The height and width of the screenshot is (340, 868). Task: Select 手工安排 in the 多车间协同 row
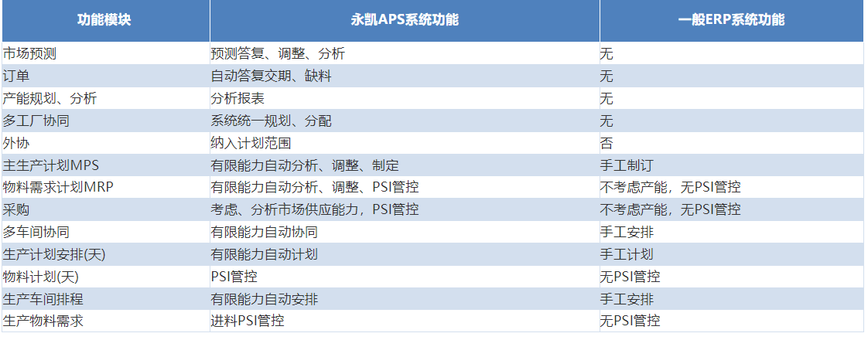point(731,232)
